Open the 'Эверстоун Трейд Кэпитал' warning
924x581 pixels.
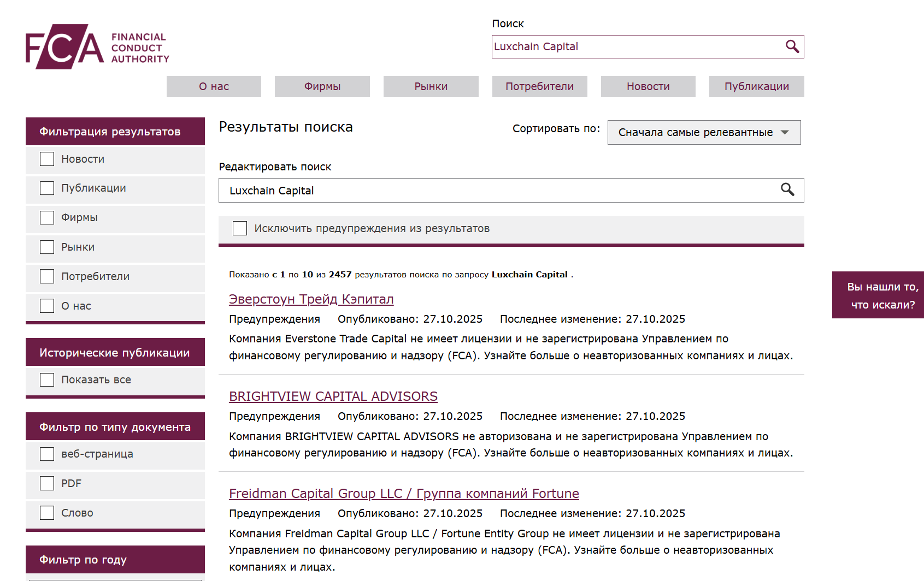tap(311, 299)
